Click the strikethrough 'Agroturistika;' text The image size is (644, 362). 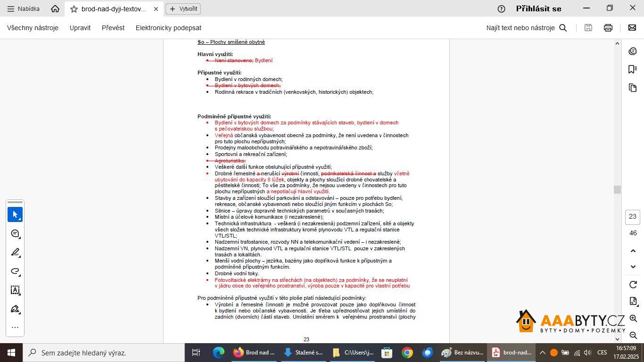click(230, 161)
